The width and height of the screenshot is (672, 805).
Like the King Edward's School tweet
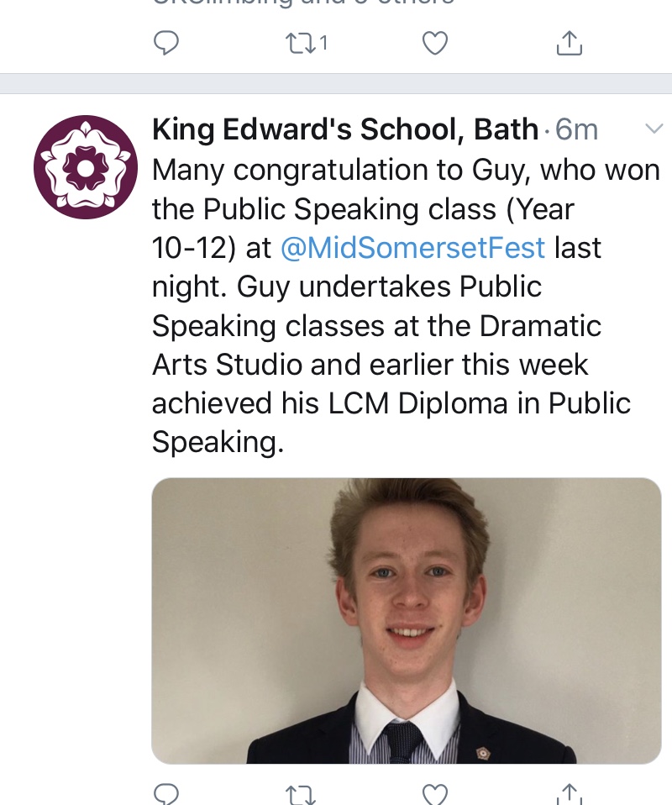tap(434, 793)
